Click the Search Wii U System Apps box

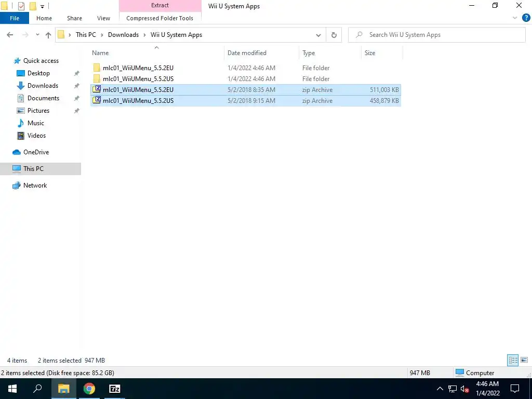pyautogui.click(x=437, y=35)
